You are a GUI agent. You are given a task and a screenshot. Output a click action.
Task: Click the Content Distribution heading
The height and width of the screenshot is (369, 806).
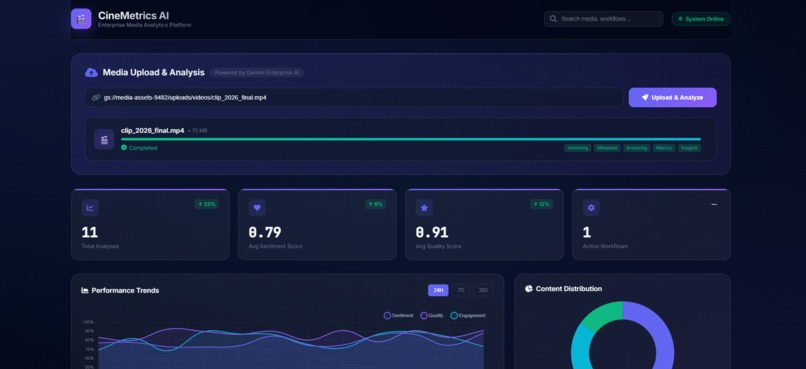click(x=569, y=289)
